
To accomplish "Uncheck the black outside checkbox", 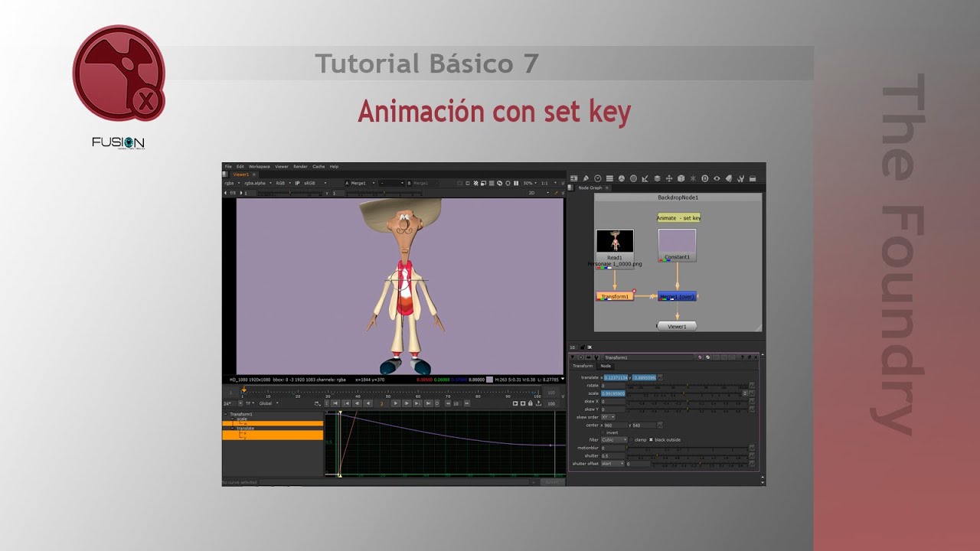I will pos(651,440).
